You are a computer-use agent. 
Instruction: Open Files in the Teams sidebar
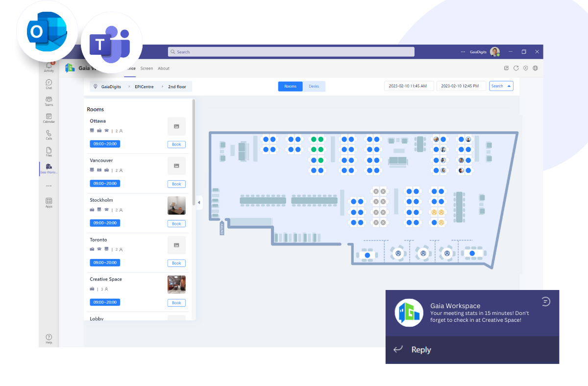point(49,152)
